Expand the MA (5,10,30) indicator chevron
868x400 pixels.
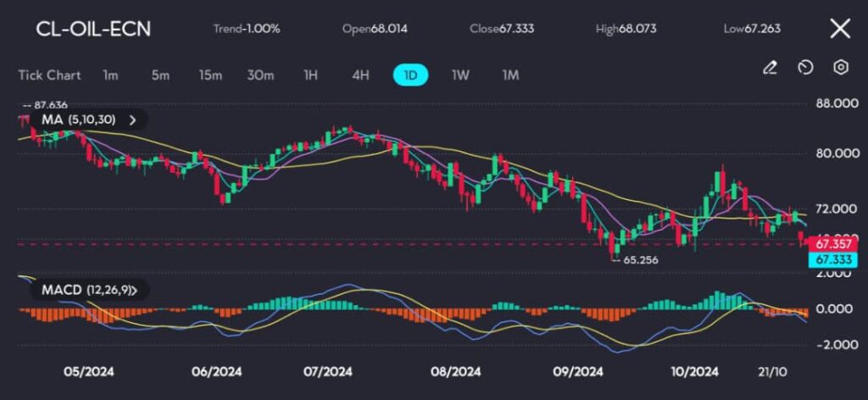click(x=131, y=120)
